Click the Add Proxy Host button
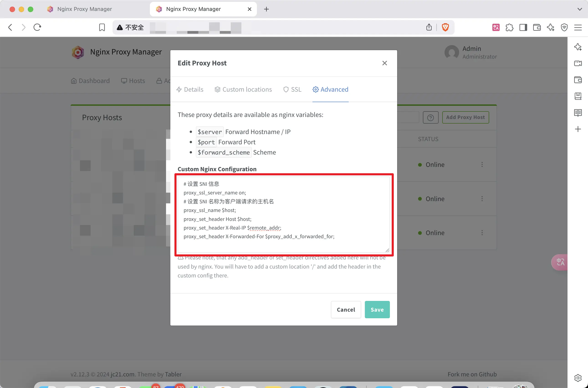Image resolution: width=588 pixels, height=388 pixels. tap(465, 117)
